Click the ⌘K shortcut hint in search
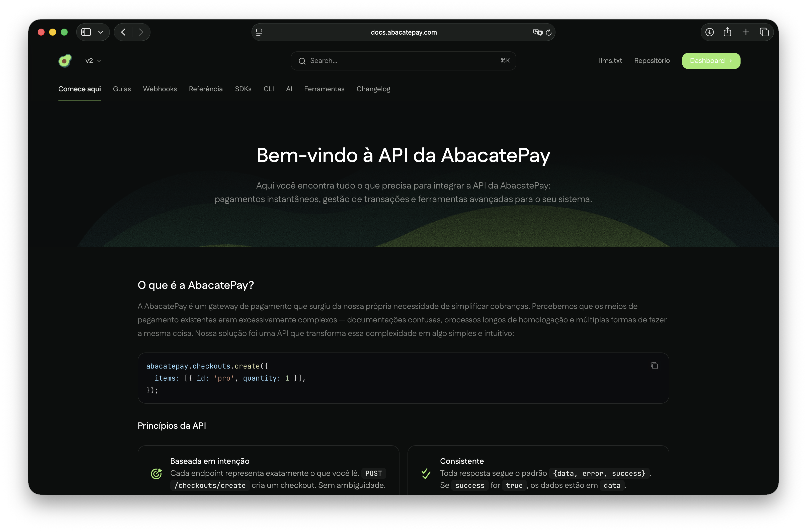Viewport: 807px width, 532px height. [505, 60]
